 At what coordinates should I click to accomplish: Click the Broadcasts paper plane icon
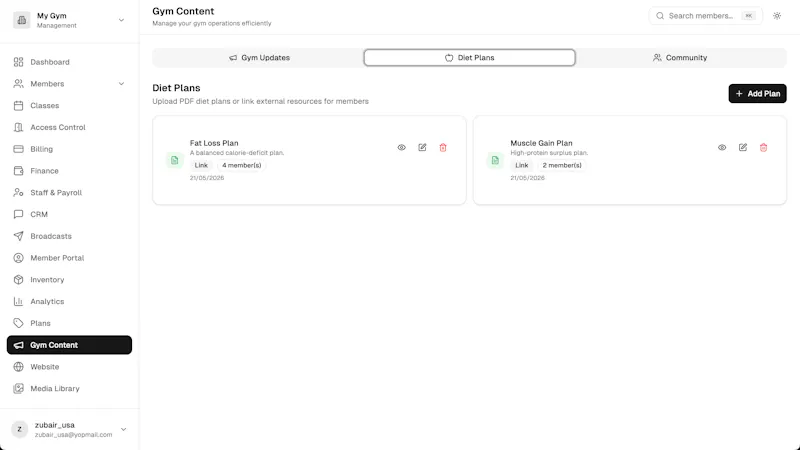tap(18, 236)
